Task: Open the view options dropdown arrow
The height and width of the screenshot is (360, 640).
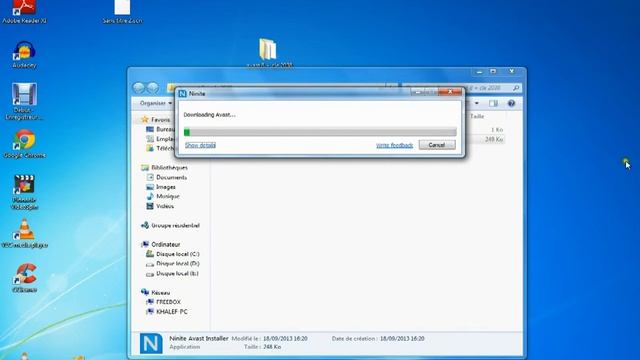Action: tap(476, 103)
